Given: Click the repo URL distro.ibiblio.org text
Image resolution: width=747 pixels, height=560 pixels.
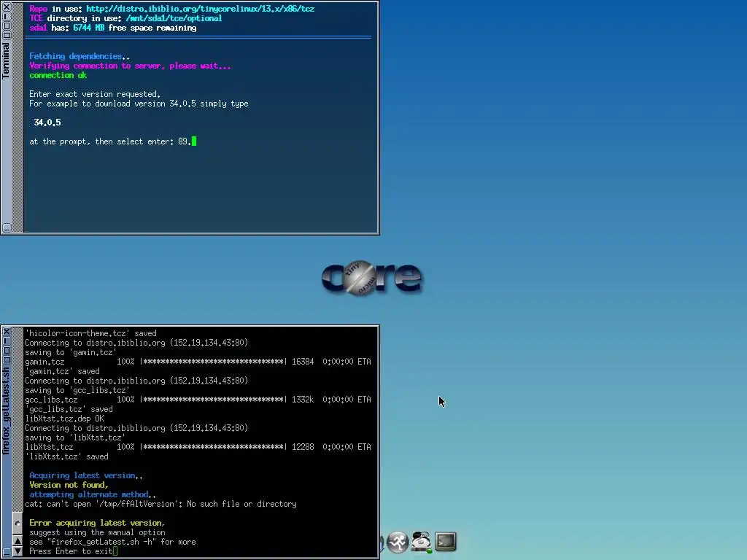Looking at the screenshot, I should [x=200, y=9].
